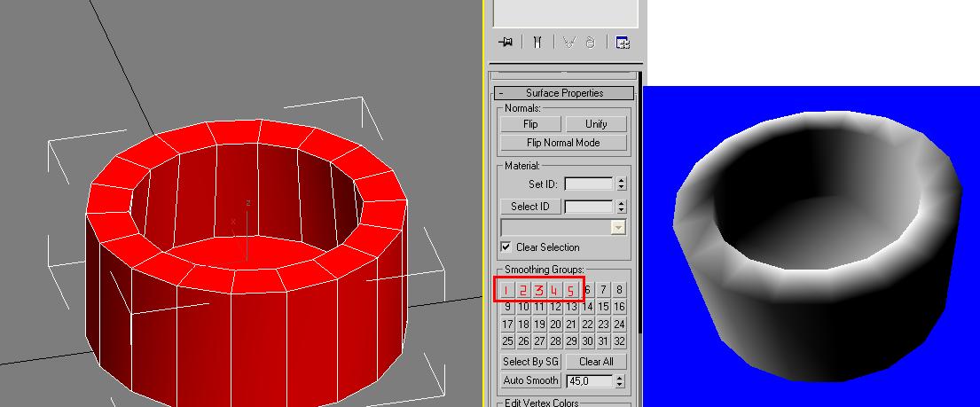Click the red cylinder in viewport
This screenshot has height=407, width=980.
tap(247, 262)
